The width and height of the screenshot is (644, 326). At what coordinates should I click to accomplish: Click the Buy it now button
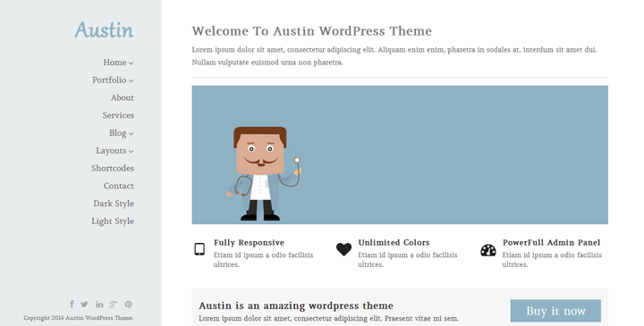point(555,311)
